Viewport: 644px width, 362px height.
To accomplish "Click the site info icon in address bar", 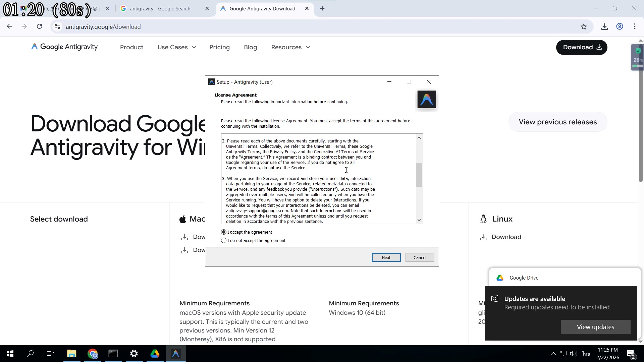I will pos(57,27).
